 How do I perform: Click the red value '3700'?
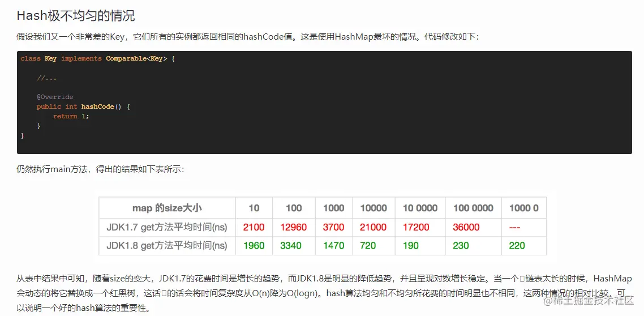click(333, 227)
